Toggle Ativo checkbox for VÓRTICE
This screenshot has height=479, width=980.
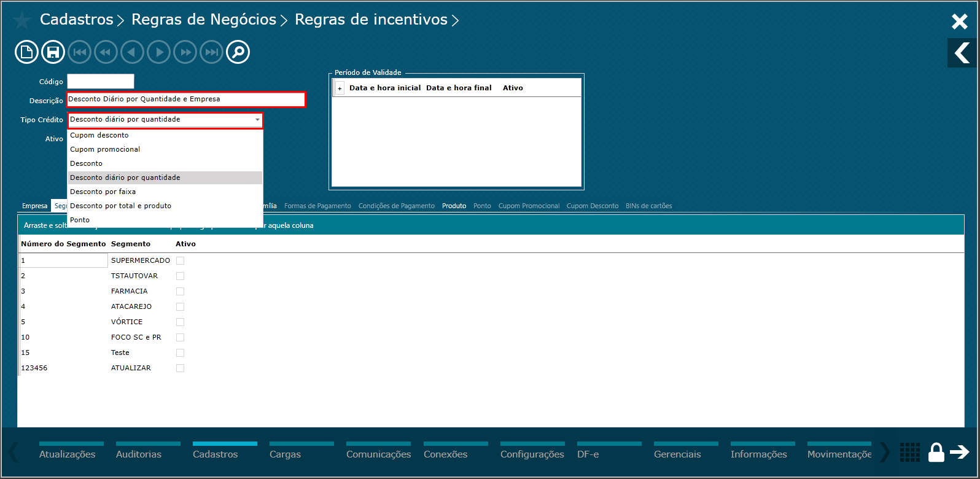pos(180,322)
